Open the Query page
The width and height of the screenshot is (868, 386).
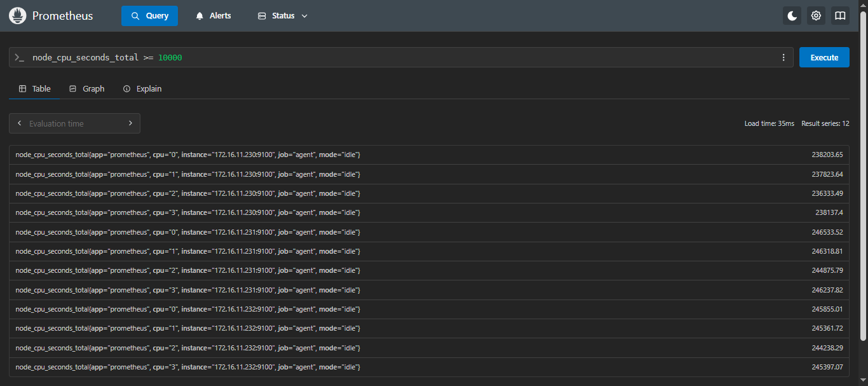tap(149, 16)
